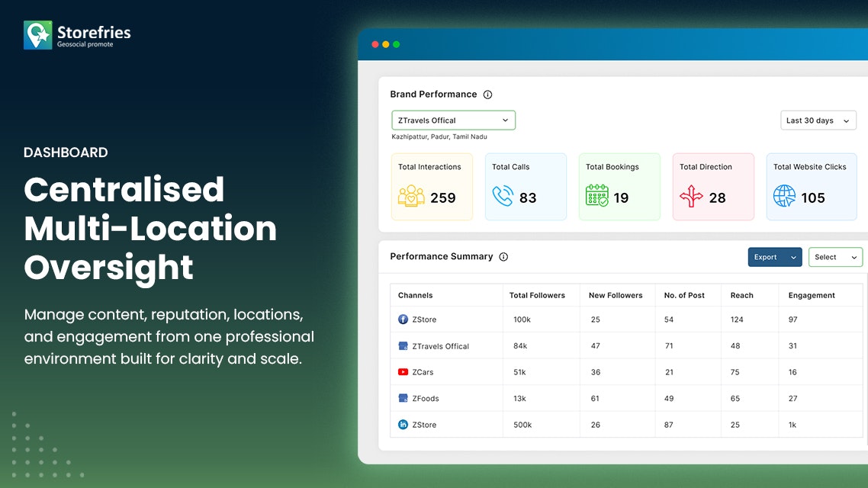Click the 1k engagement value
This screenshot has height=488, width=868.
coord(792,425)
